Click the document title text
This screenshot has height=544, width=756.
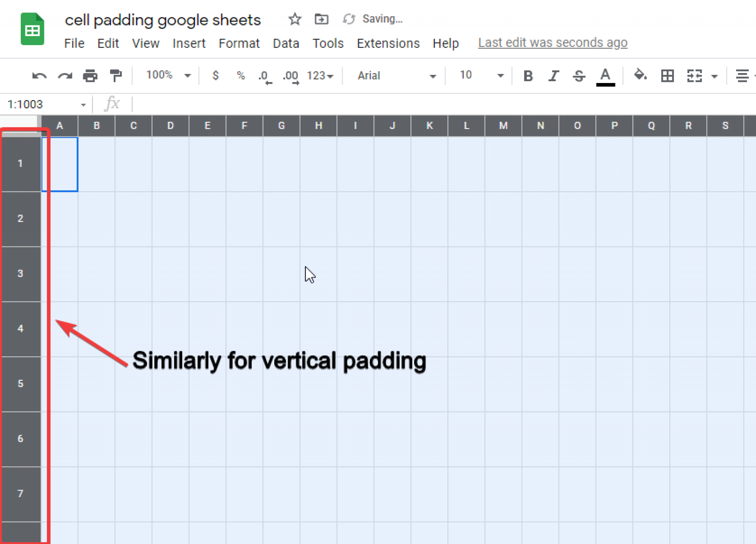click(x=163, y=20)
